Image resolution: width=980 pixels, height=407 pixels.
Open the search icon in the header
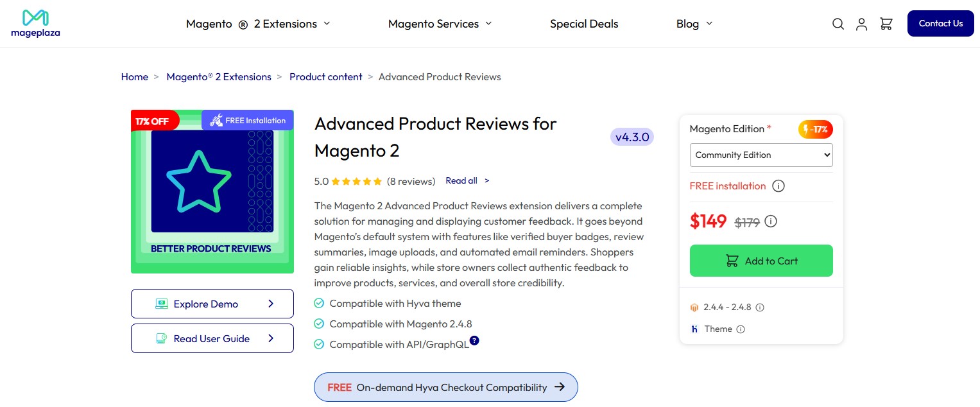(x=838, y=24)
